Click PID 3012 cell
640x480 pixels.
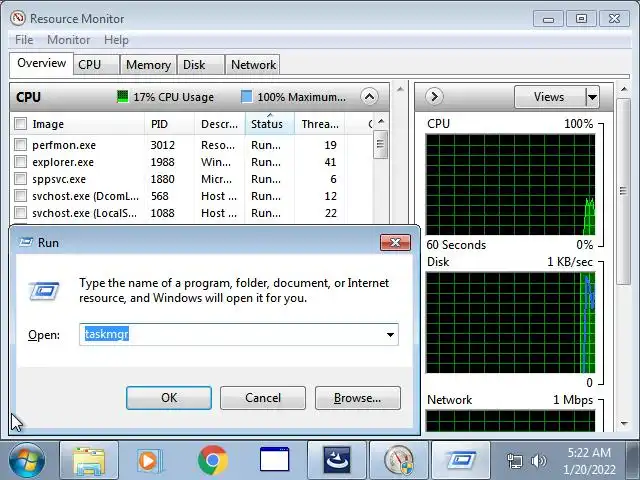[x=162, y=145]
